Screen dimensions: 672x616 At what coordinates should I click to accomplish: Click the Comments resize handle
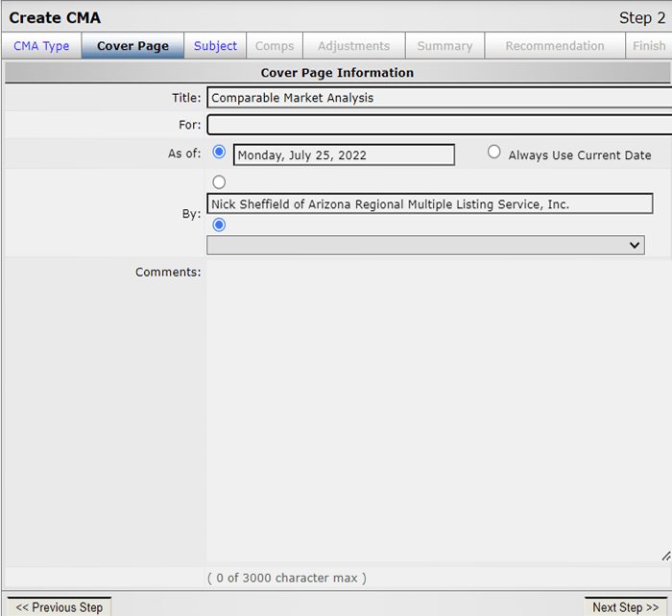[x=666, y=556]
